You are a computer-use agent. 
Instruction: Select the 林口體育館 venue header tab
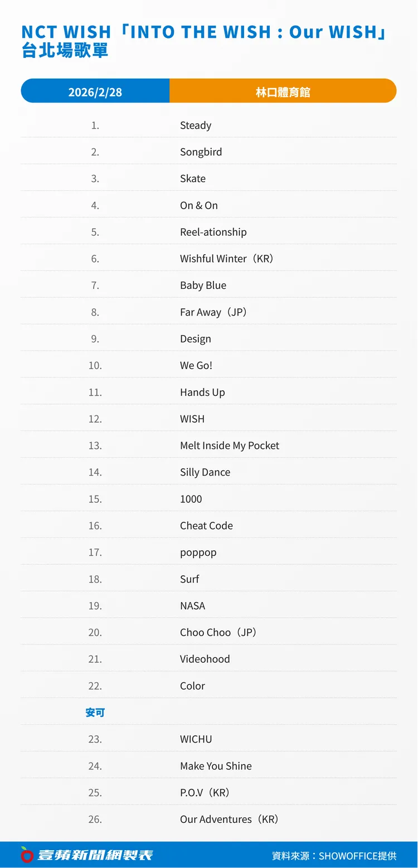(x=283, y=92)
